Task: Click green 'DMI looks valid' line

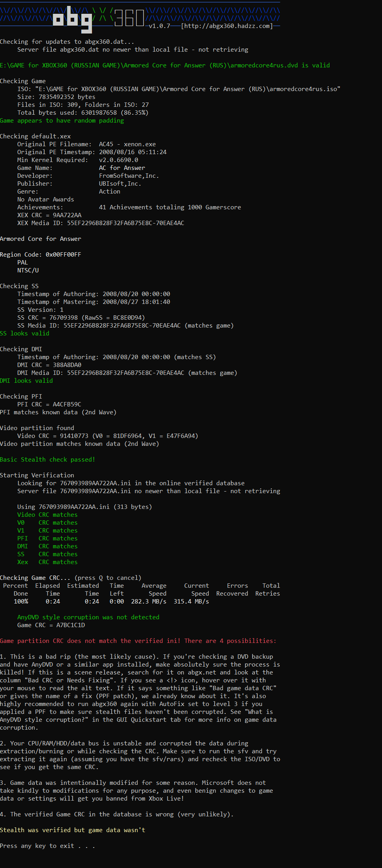Action: pos(26,381)
